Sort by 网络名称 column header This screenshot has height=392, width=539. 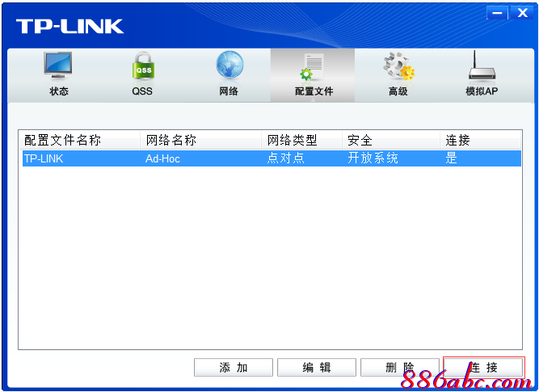[x=200, y=140]
